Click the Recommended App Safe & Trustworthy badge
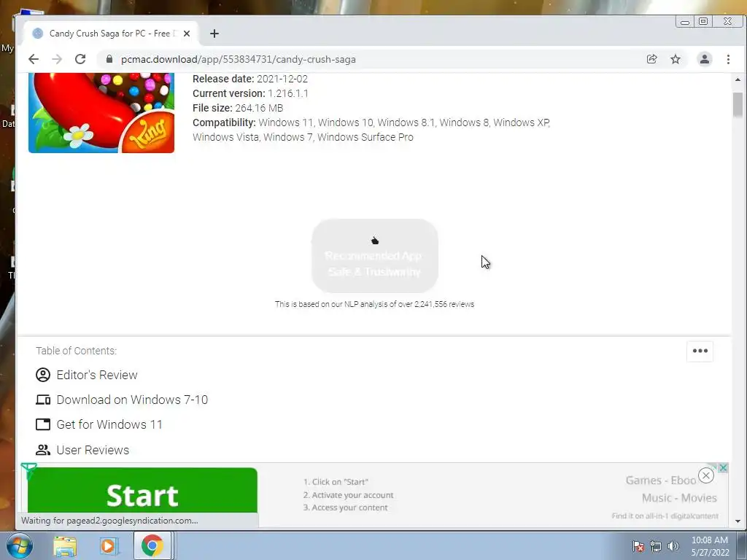747x560 pixels. point(375,256)
